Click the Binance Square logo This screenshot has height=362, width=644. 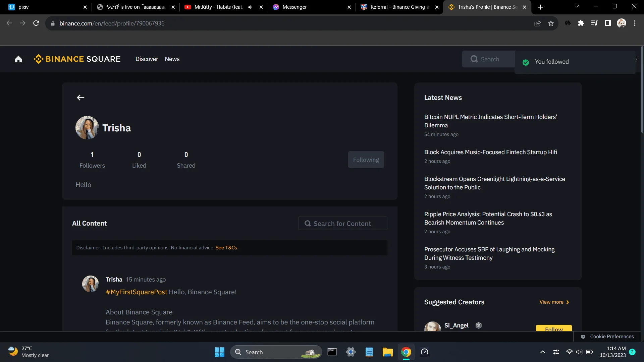tap(77, 59)
